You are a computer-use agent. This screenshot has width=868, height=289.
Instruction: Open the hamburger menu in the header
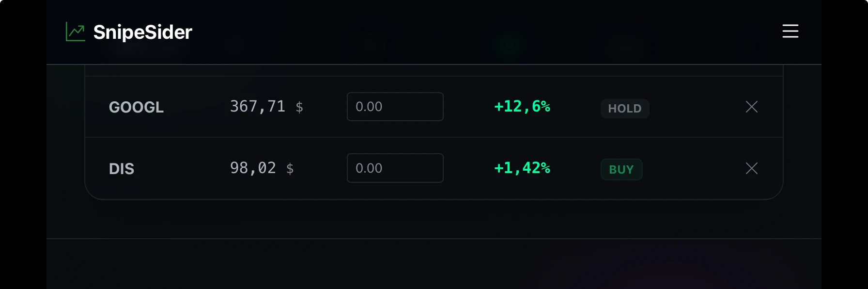tap(790, 31)
